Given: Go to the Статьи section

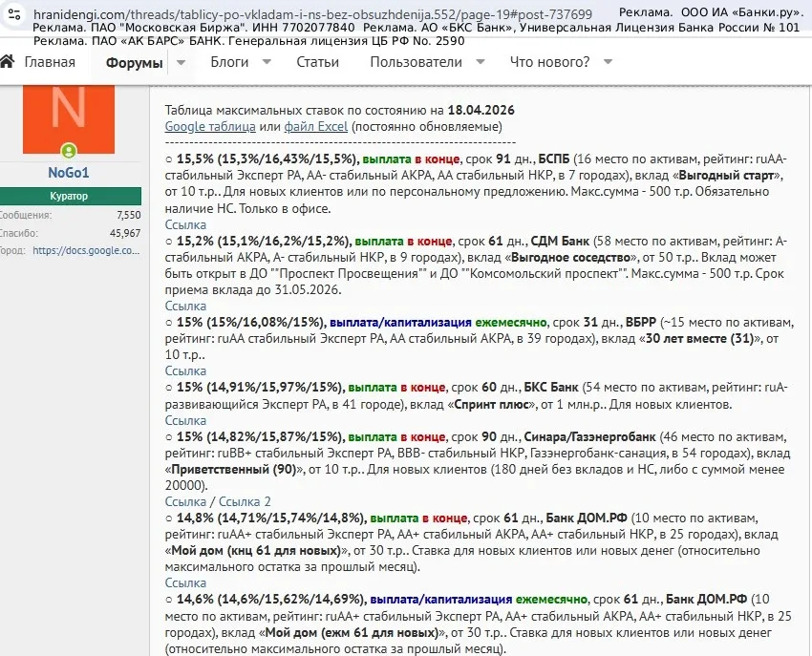Looking at the screenshot, I should pyautogui.click(x=317, y=62).
